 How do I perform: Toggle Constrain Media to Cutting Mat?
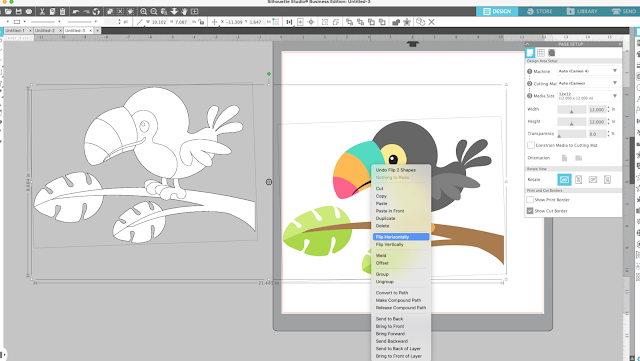(x=531, y=145)
